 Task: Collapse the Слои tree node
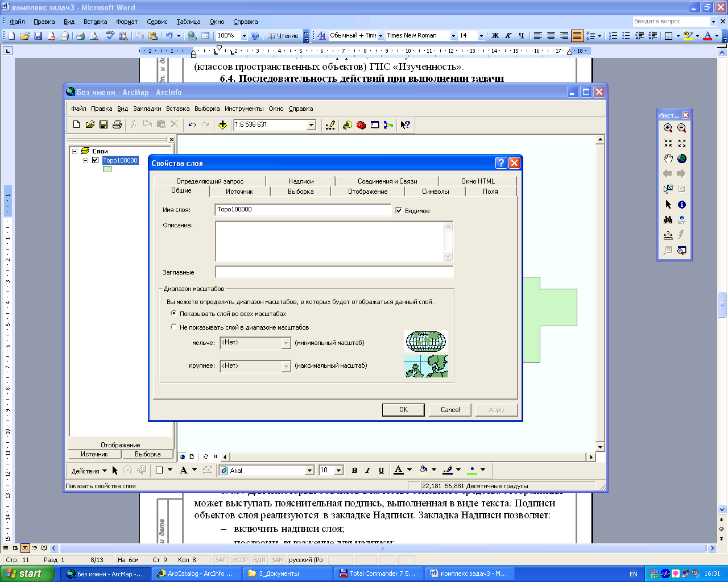click(x=75, y=151)
